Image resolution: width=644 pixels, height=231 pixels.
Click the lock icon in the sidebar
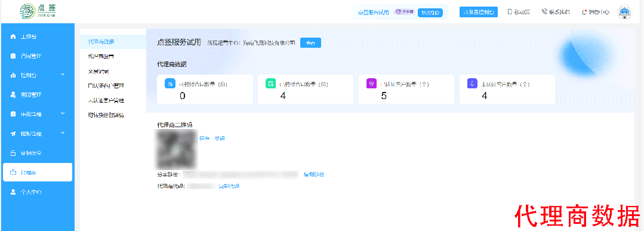13,153
